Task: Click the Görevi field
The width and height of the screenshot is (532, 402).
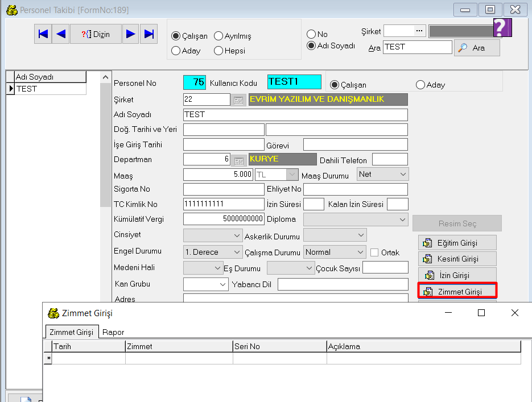Action: click(x=356, y=144)
